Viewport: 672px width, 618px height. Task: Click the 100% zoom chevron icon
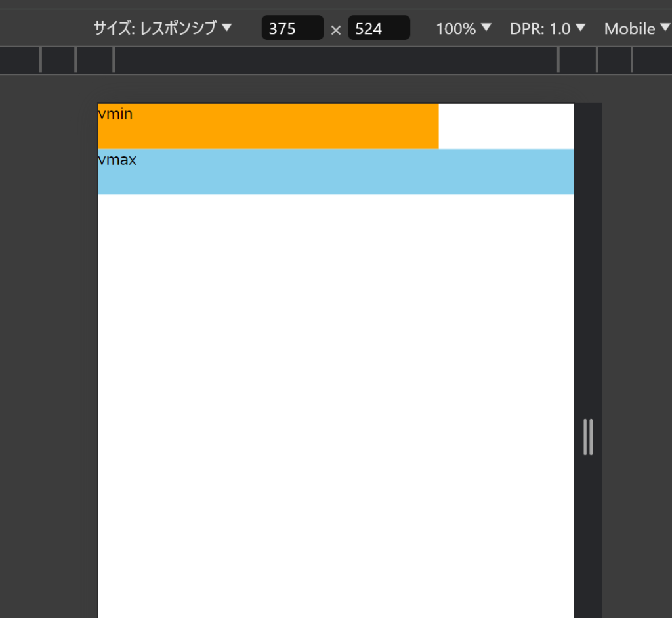(x=486, y=28)
